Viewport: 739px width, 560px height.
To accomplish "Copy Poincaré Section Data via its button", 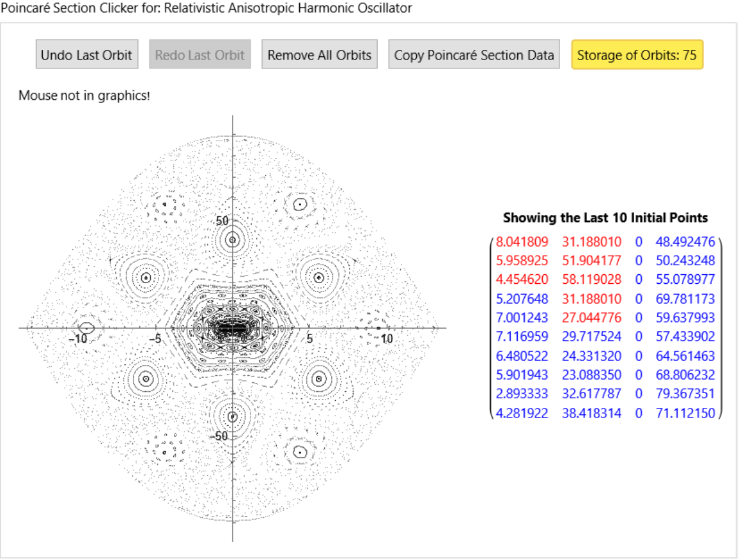I will 474,55.
